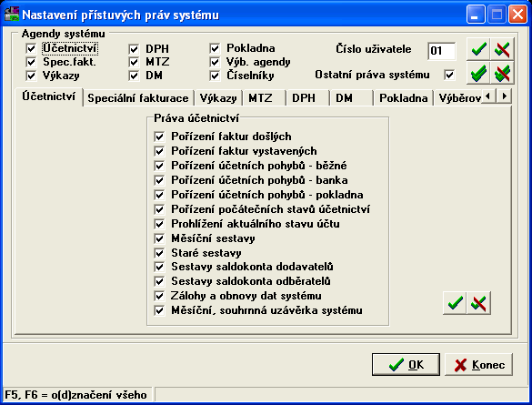
Task: Click the Konec button
Action: [x=478, y=365]
